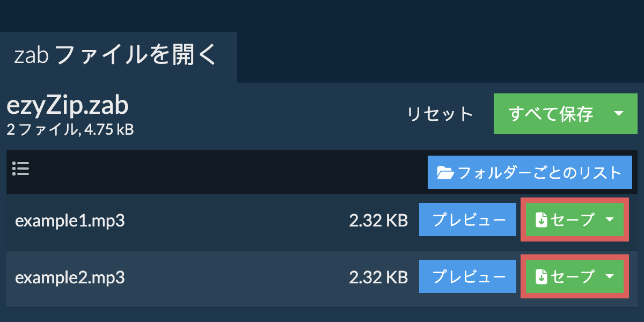Click the list view icon
Viewport: 644px width, 322px height.
[x=20, y=170]
